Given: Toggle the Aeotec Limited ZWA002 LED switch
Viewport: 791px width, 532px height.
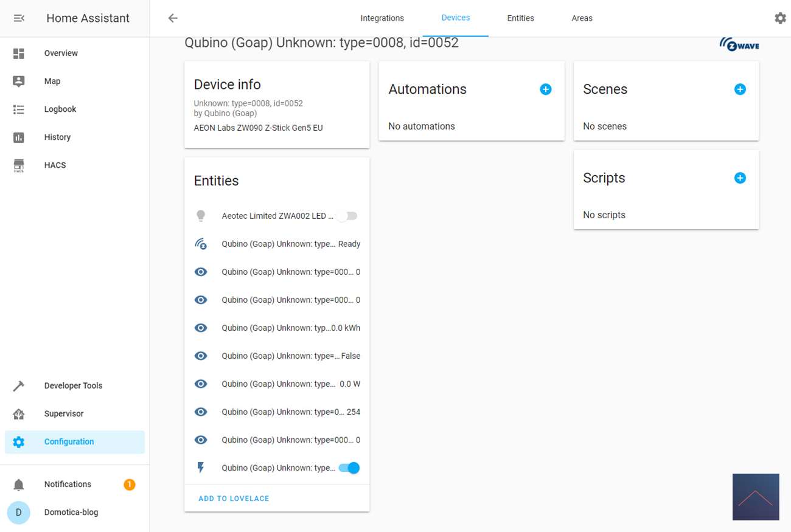Looking at the screenshot, I should [x=349, y=216].
